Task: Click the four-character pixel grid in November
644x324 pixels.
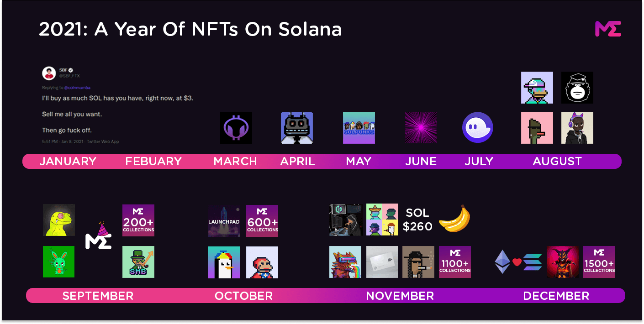Action: [x=382, y=219]
